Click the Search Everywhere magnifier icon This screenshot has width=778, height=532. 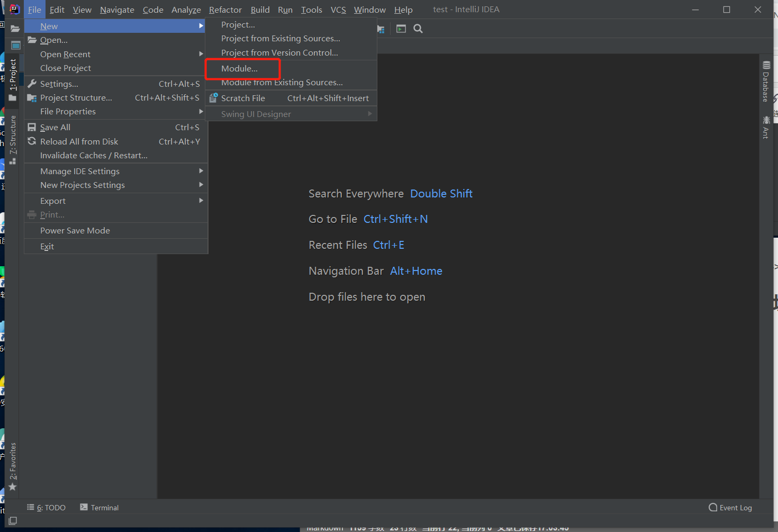point(418,29)
